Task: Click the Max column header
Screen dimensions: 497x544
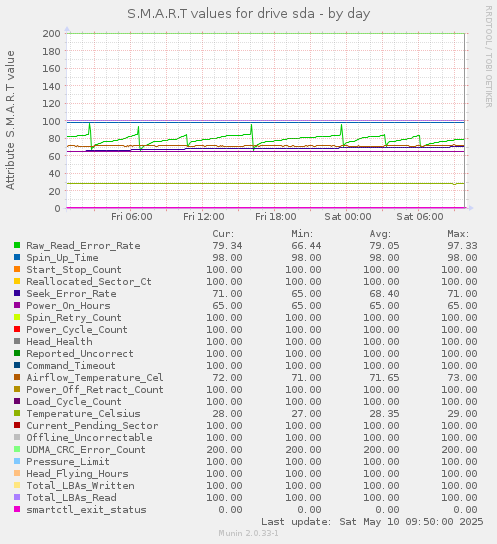Action: (x=458, y=234)
